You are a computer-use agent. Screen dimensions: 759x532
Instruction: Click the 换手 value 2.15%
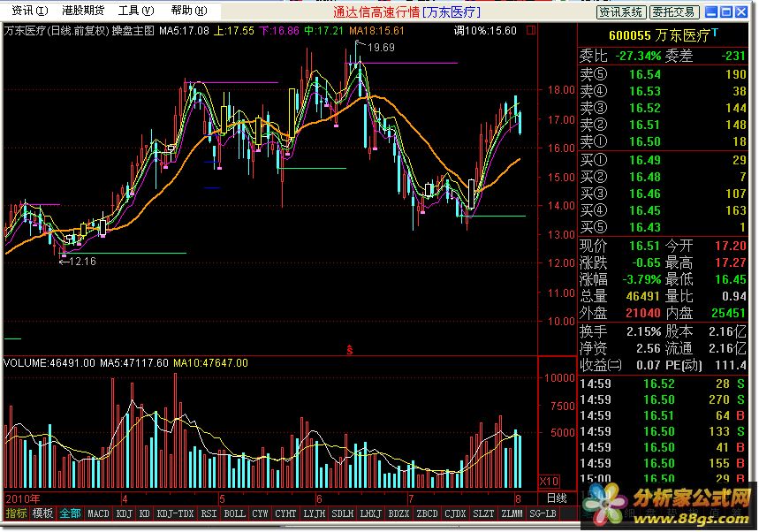coord(644,332)
